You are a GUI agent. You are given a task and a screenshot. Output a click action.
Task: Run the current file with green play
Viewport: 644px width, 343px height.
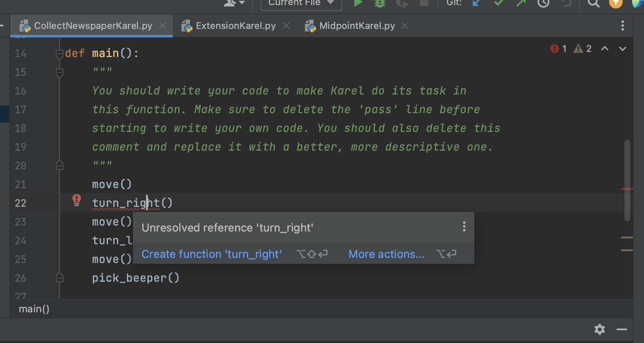[358, 3]
